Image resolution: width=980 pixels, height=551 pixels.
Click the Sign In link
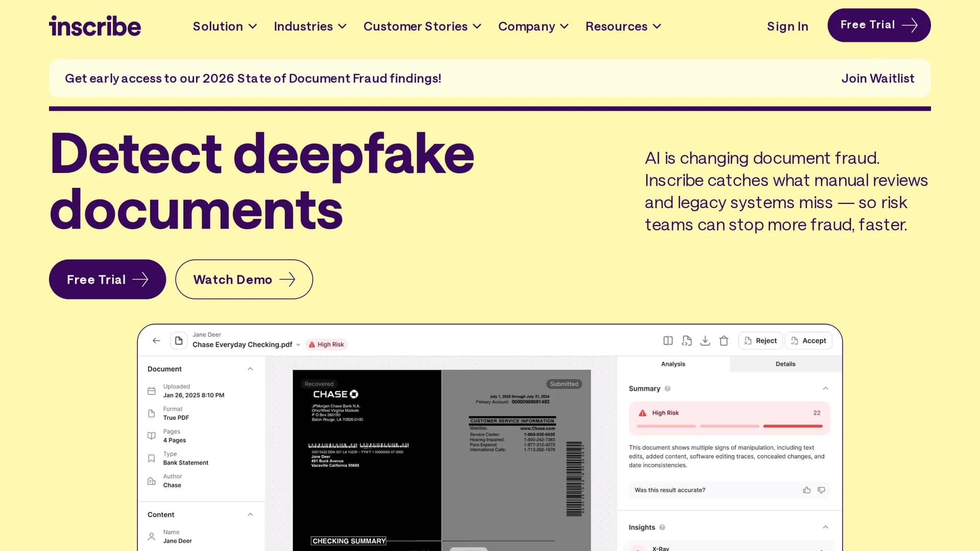[x=788, y=26]
